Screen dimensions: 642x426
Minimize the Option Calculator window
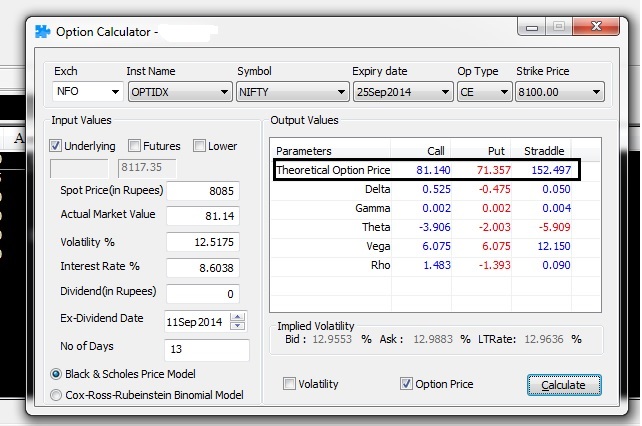[531, 27]
